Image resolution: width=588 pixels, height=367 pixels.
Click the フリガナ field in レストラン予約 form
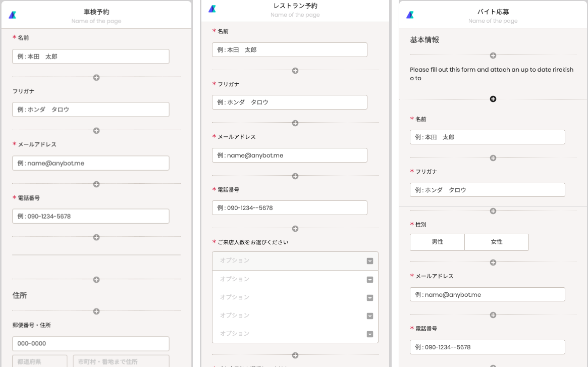point(290,102)
